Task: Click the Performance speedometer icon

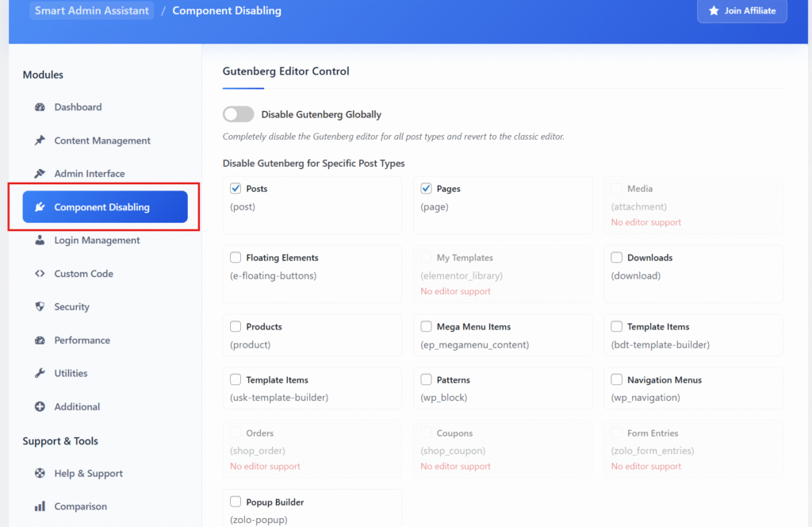Action: point(40,340)
